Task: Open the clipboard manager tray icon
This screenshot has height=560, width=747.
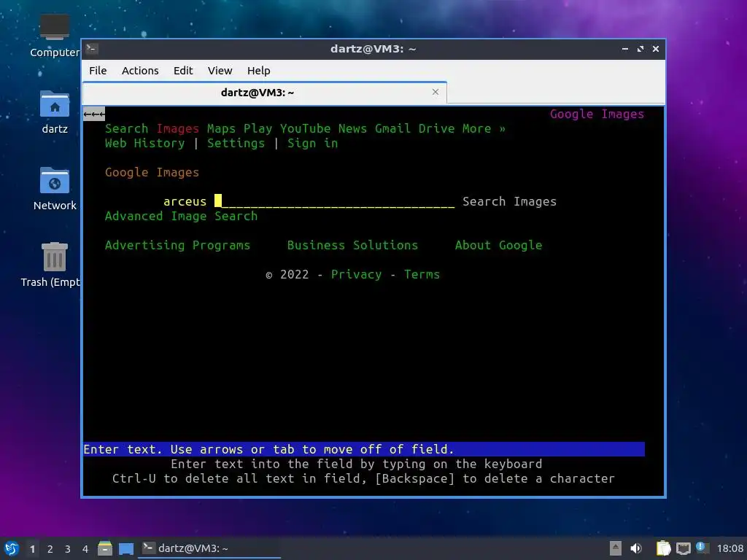Action: (x=663, y=548)
